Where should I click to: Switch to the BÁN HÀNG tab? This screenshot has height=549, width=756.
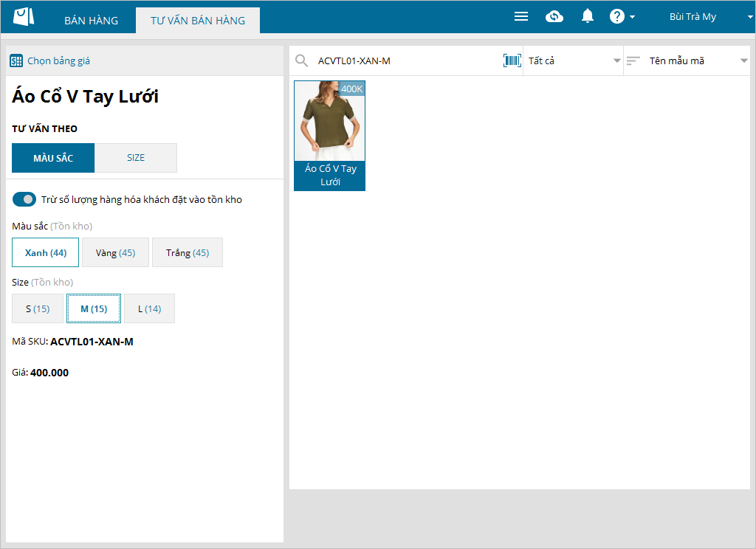coord(91,20)
